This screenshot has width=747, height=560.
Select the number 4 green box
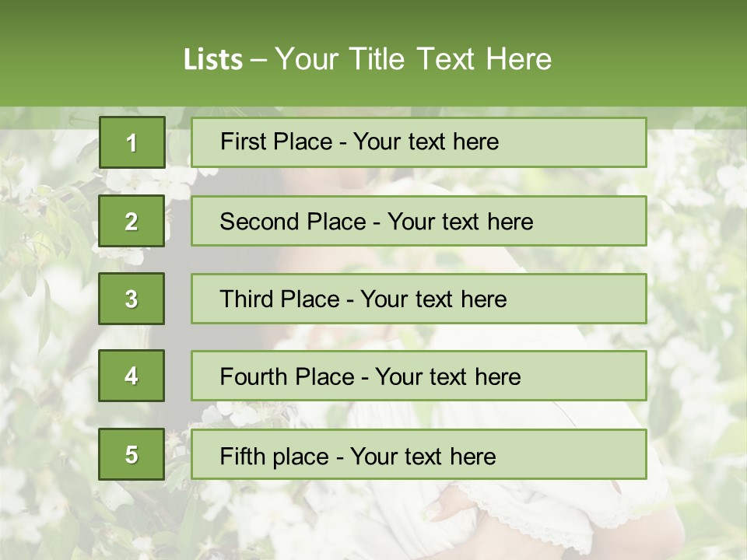tap(132, 376)
